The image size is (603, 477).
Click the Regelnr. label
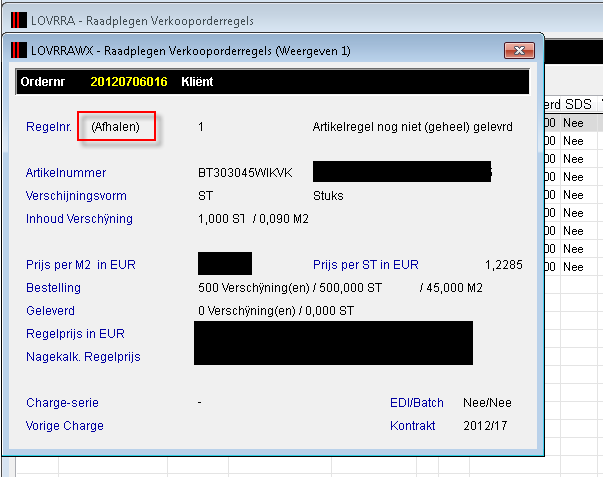click(x=49, y=127)
